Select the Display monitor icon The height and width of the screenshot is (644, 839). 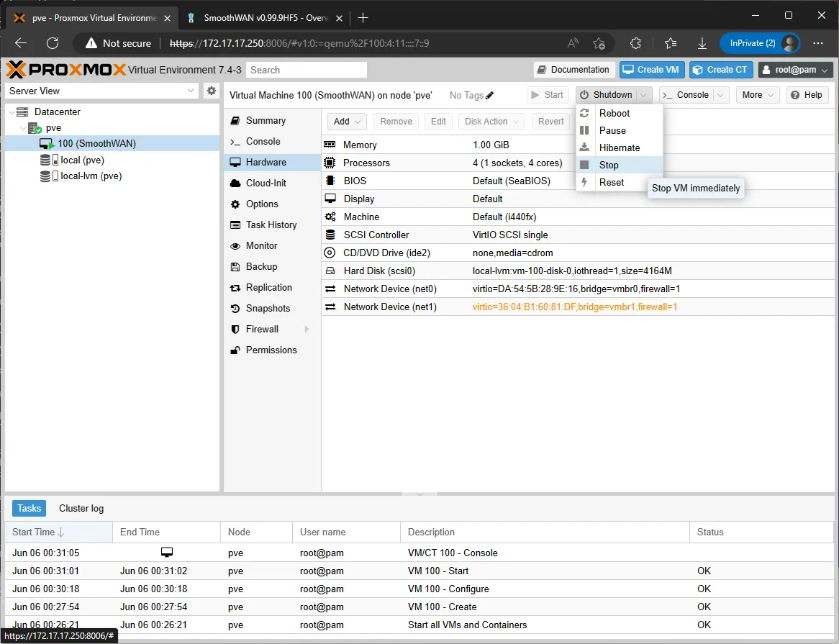pyautogui.click(x=330, y=199)
